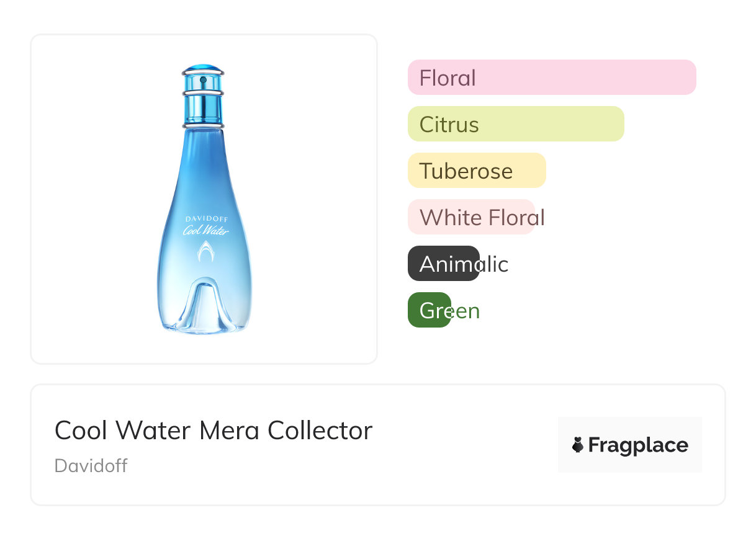The width and height of the screenshot is (756, 536).
Task: Click the Fragplace perfume bottle logo icon
Action: tap(578, 445)
